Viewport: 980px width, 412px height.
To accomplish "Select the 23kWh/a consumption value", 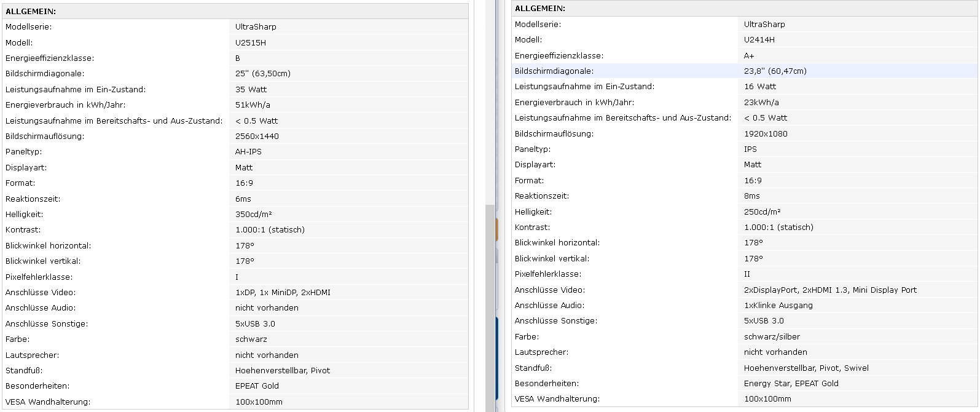I will (761, 102).
